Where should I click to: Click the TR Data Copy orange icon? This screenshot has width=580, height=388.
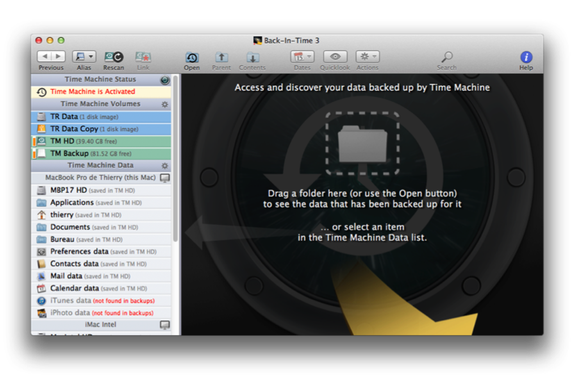pyautogui.click(x=41, y=129)
